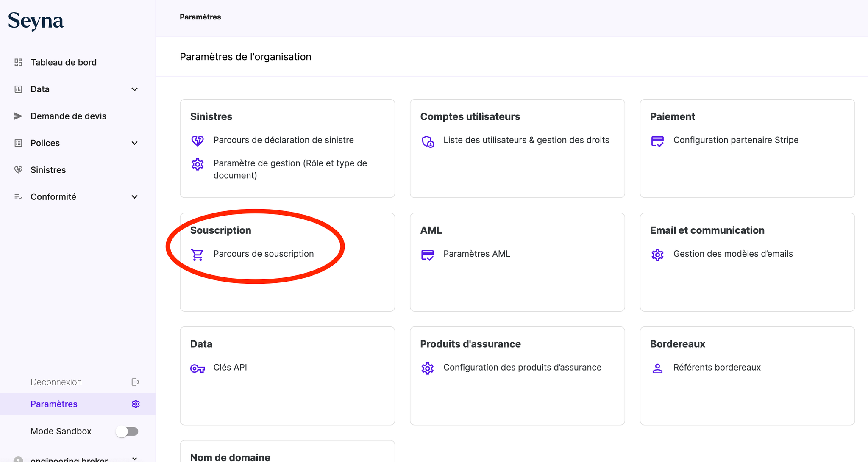Click the cart icon beside Parcours de souscription
868x462 pixels.
point(197,255)
